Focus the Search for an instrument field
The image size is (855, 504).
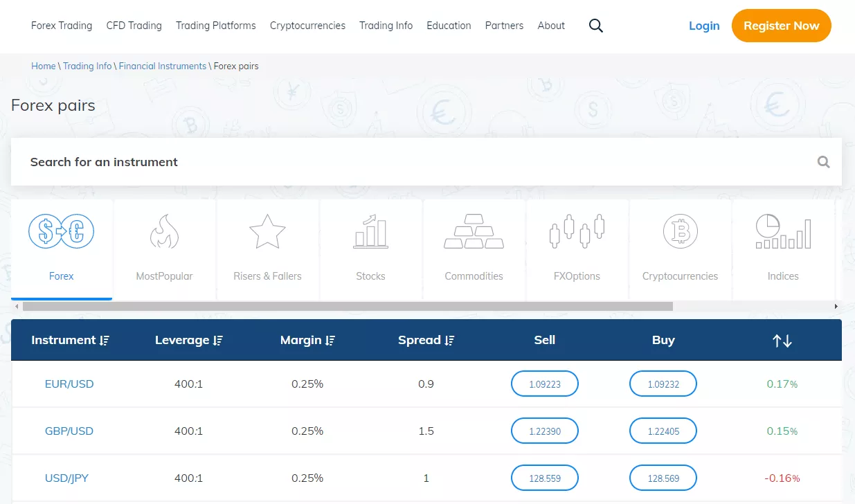point(426,162)
